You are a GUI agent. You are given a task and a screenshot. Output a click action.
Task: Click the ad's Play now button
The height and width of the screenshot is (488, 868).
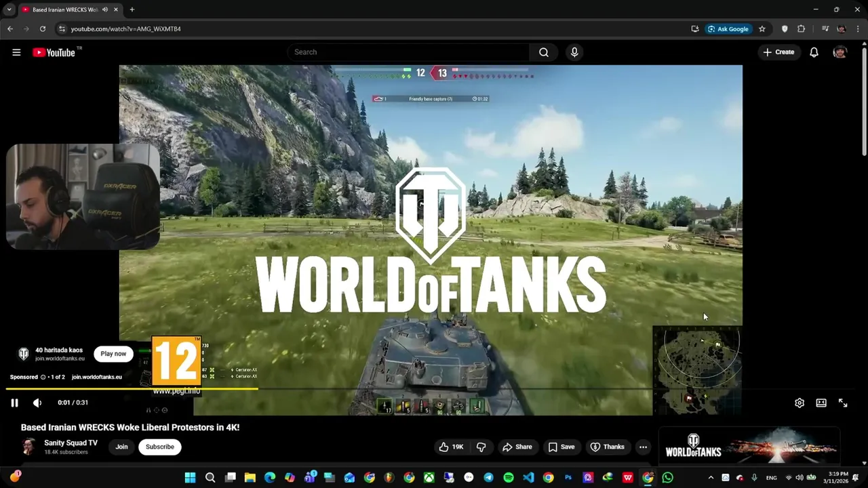[113, 354]
